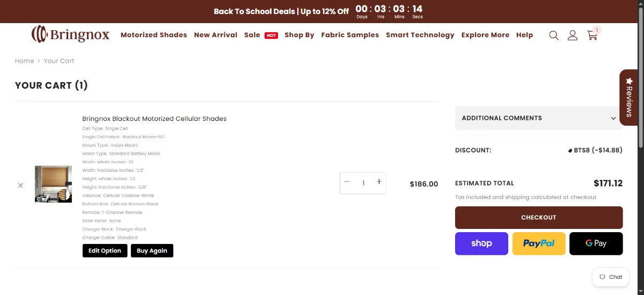Viewport: 644px width, 295px height.
Task: Click the quantity input field
Action: 363,183
